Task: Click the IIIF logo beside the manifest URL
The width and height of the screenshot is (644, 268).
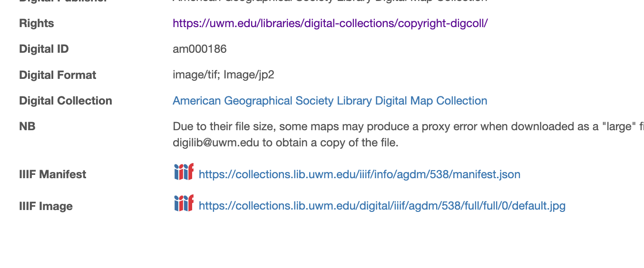Action: coord(184,172)
